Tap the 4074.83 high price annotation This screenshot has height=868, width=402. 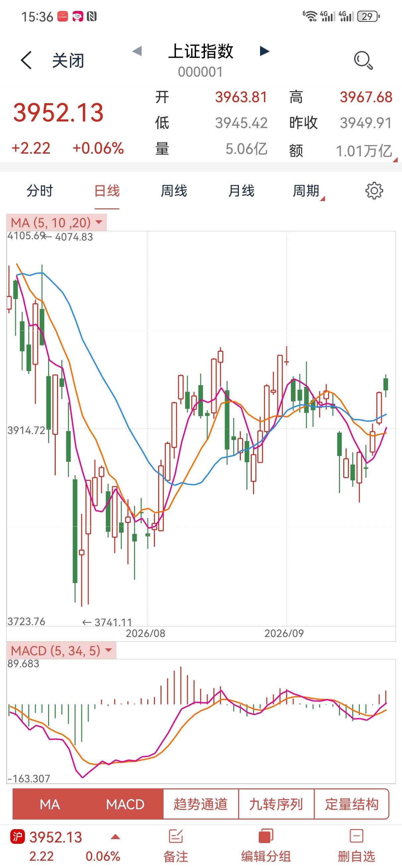click(68, 237)
